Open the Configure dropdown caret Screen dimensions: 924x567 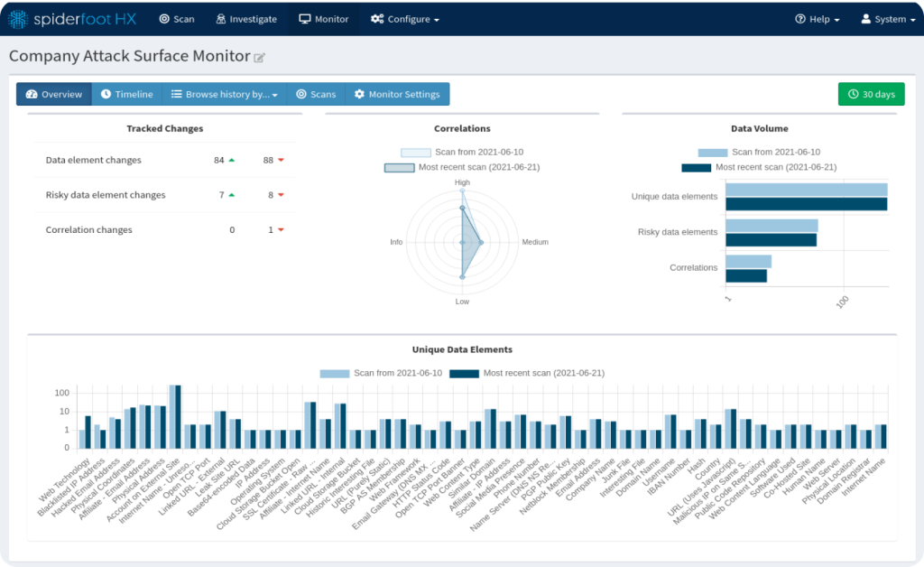pyautogui.click(x=437, y=20)
